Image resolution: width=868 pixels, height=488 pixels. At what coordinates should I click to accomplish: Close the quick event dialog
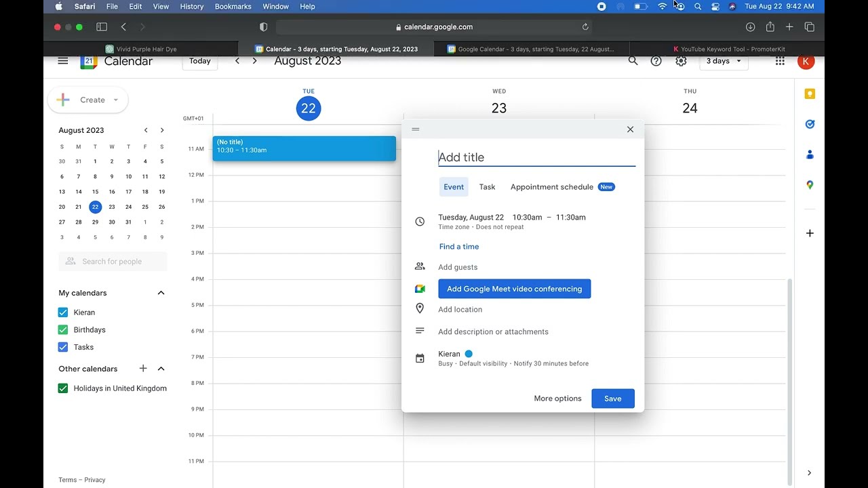pyautogui.click(x=630, y=129)
